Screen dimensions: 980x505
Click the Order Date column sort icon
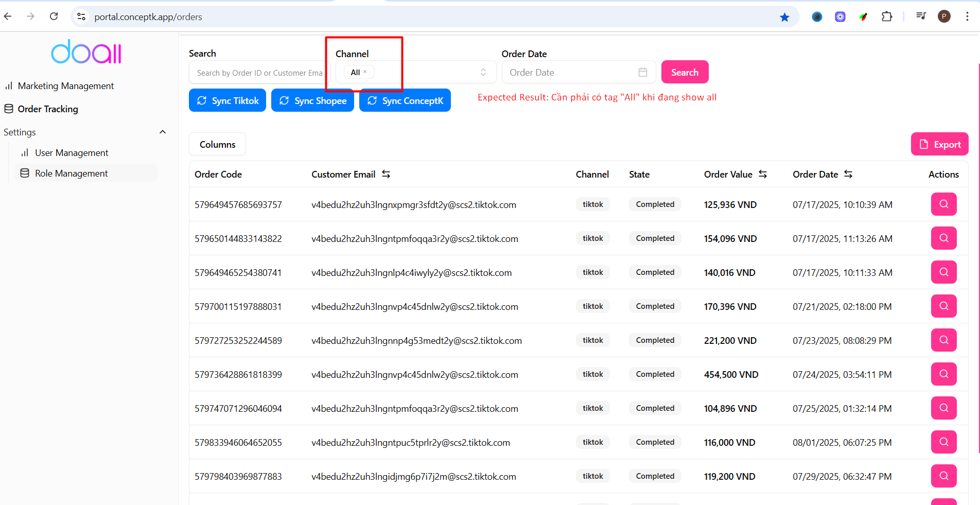(848, 175)
